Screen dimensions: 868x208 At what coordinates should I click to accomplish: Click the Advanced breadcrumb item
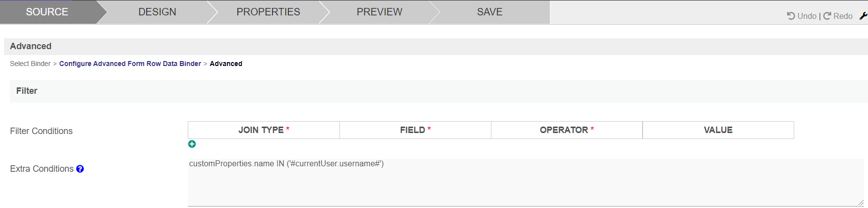click(226, 64)
